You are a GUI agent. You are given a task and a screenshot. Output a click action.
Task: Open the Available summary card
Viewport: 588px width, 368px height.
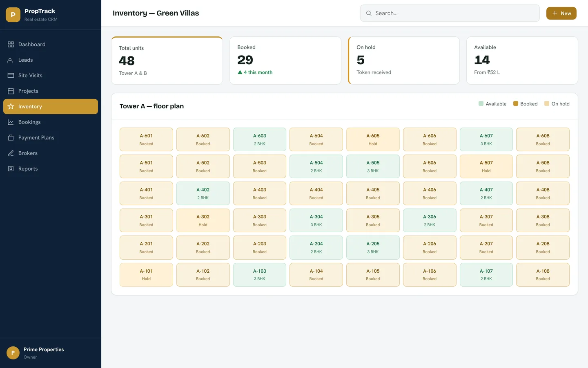coord(522,61)
